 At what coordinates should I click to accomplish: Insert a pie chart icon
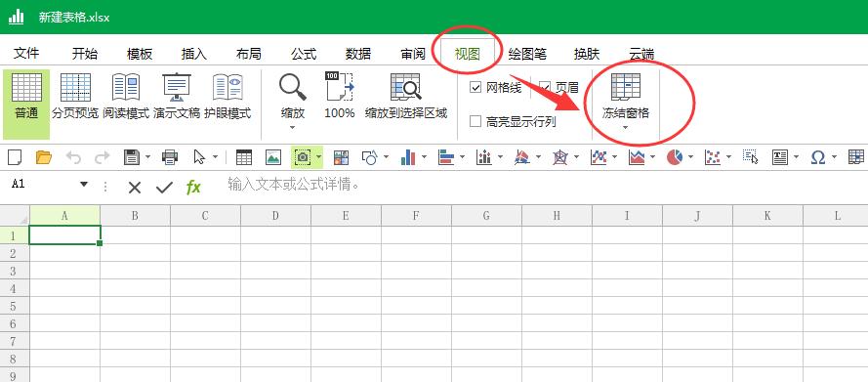(x=675, y=158)
